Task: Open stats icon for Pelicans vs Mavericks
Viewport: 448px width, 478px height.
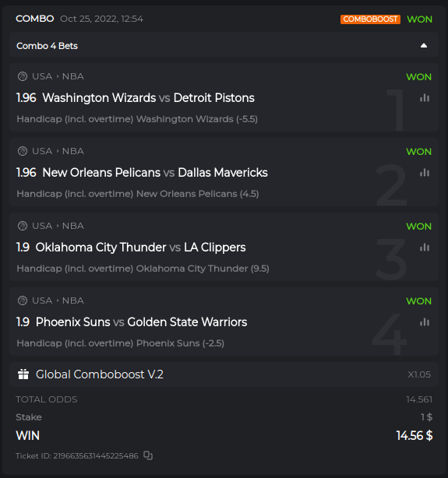Action: (x=425, y=173)
